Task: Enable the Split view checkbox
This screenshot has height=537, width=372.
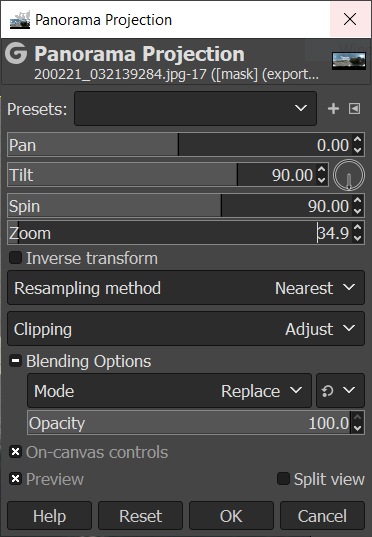Action: [283, 479]
